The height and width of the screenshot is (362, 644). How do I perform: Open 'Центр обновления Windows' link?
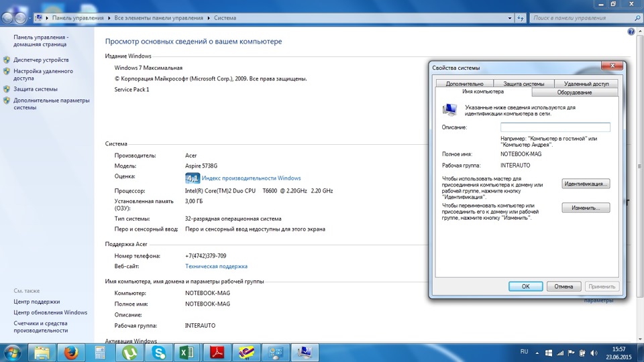(x=50, y=312)
